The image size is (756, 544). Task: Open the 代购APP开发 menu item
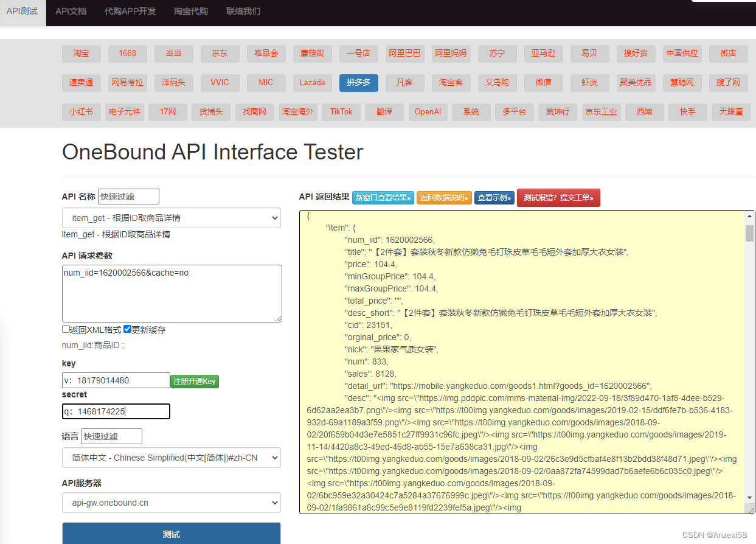pos(130,12)
